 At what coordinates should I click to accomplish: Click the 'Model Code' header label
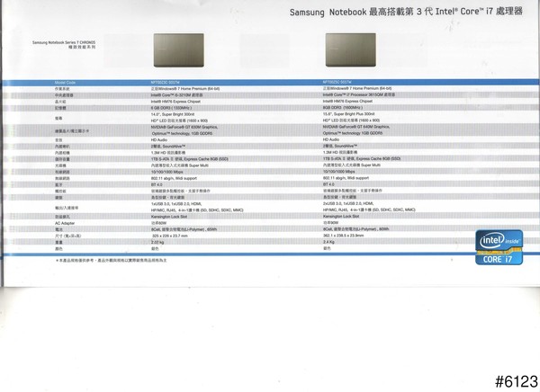tap(65, 83)
